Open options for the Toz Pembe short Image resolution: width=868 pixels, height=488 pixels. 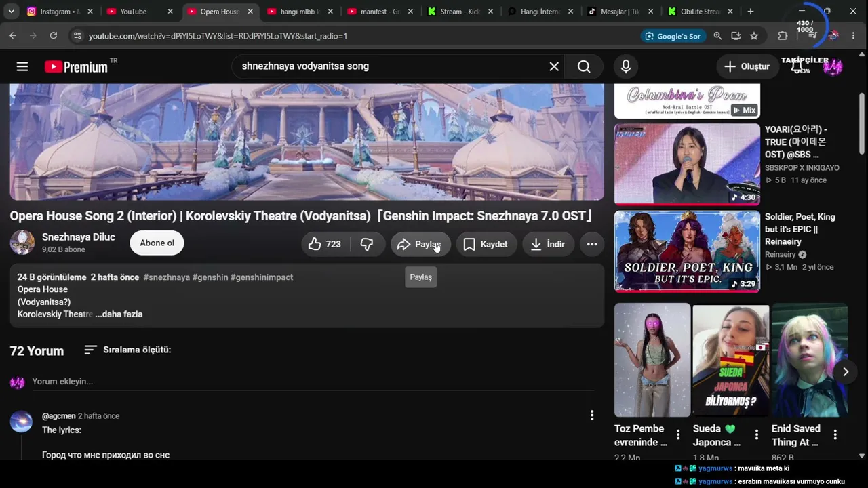coord(678,434)
